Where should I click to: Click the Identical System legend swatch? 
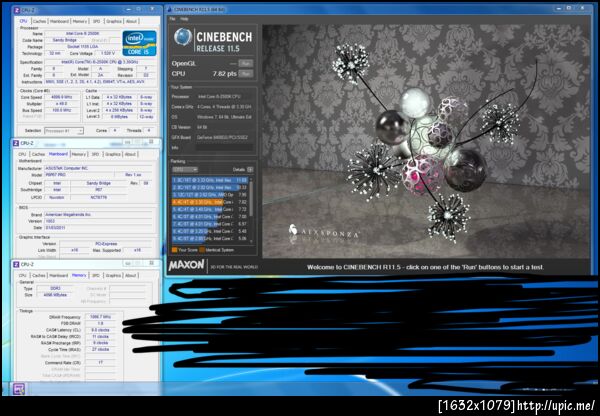pyautogui.click(x=202, y=250)
